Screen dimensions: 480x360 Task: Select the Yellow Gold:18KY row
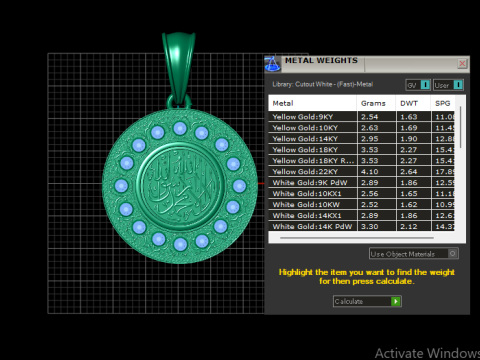[361, 150]
